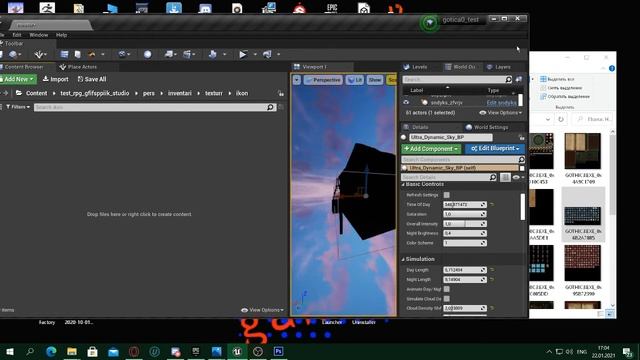Open Unreal Engine in the Windows taskbar
The height and width of the screenshot is (360, 640).
(237, 351)
